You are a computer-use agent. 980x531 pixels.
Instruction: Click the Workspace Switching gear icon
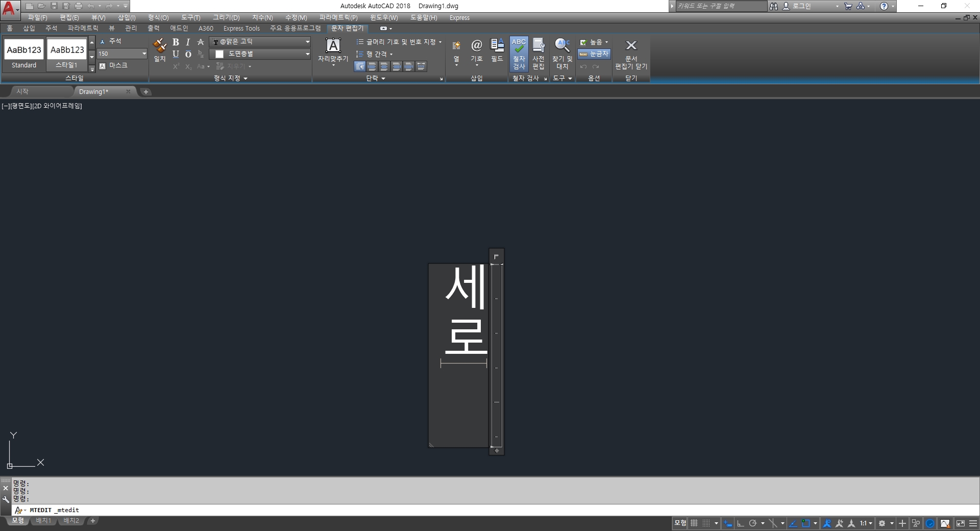(x=882, y=523)
